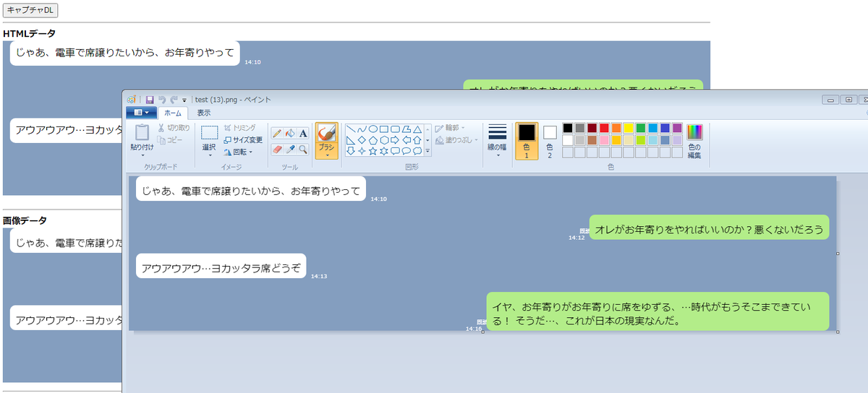Click the Redo arrow in Paint title bar

tap(174, 99)
